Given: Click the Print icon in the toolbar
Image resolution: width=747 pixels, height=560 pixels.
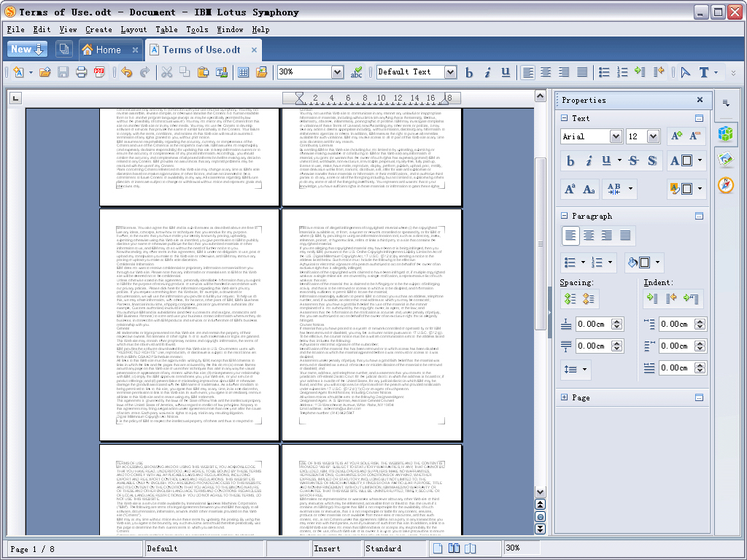Looking at the screenshot, I should pos(81,72).
